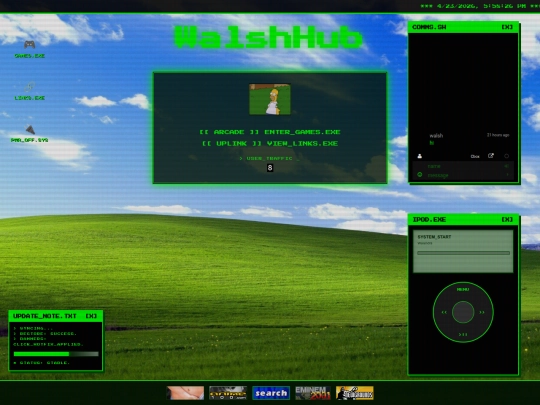Image resolution: width=540 pixels, height=405 pixels.
Task: Open the emoji smiley picker beside message field
Action: tap(419, 175)
